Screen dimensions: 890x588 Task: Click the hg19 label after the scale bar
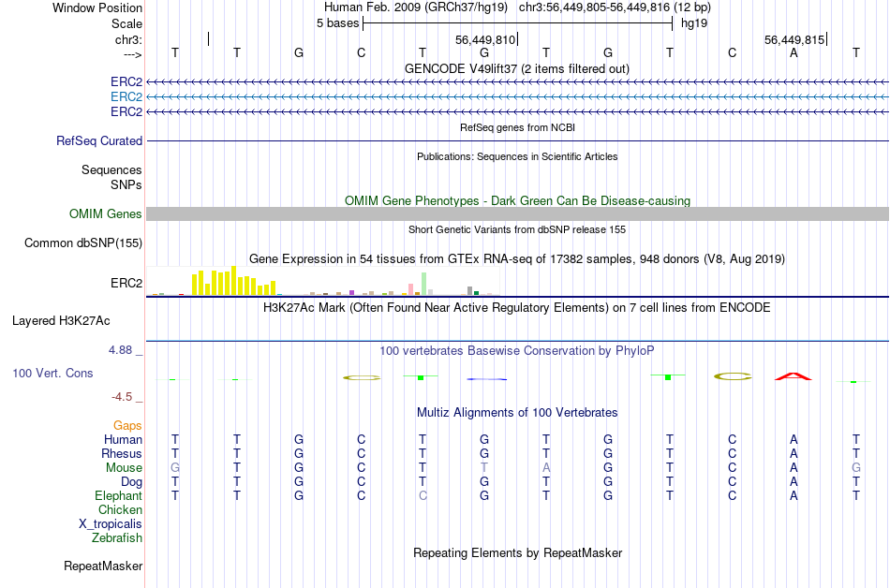pos(694,23)
